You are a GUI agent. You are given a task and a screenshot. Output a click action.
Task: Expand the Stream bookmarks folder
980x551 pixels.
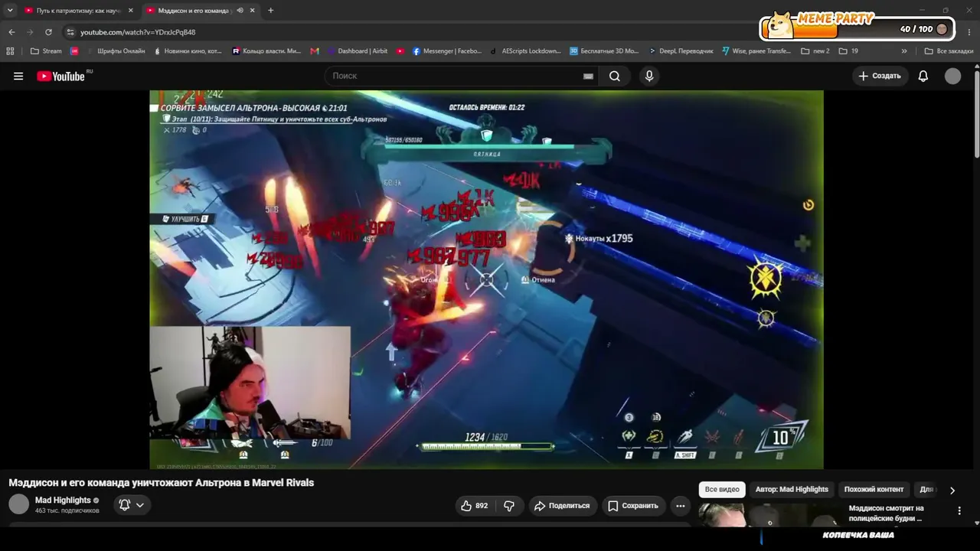pyautogui.click(x=46, y=51)
